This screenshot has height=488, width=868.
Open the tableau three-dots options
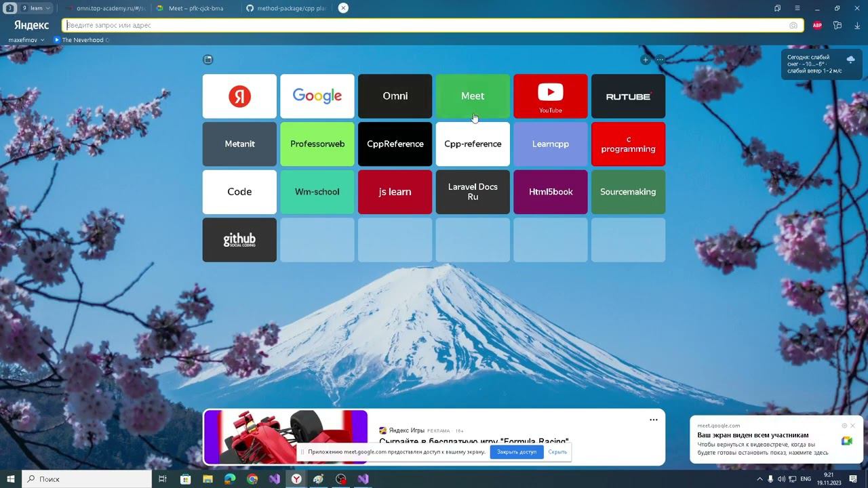(660, 60)
